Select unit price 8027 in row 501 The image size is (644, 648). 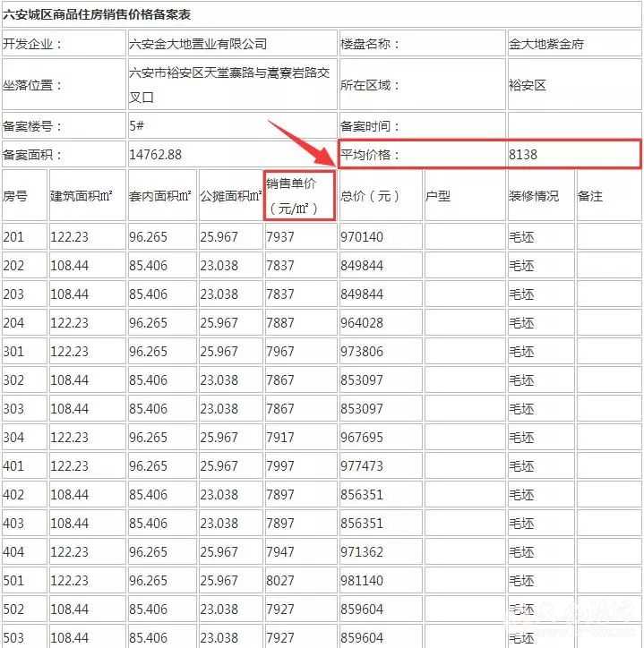coord(279,581)
